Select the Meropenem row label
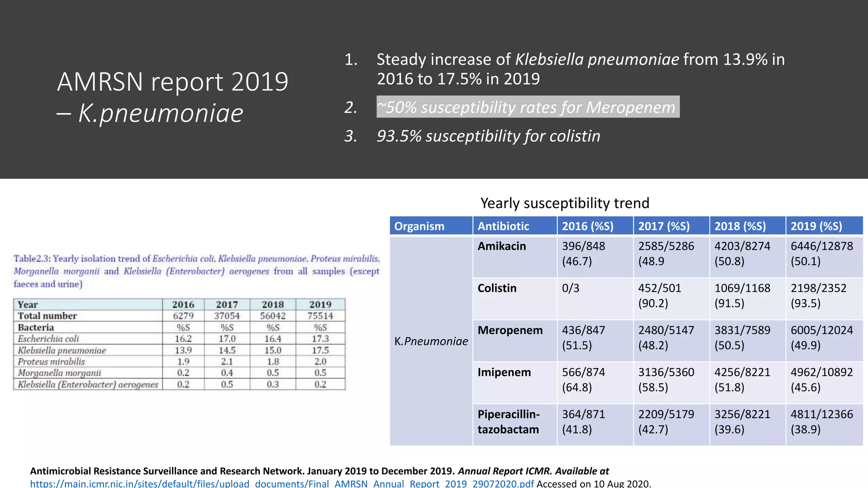 pos(510,330)
